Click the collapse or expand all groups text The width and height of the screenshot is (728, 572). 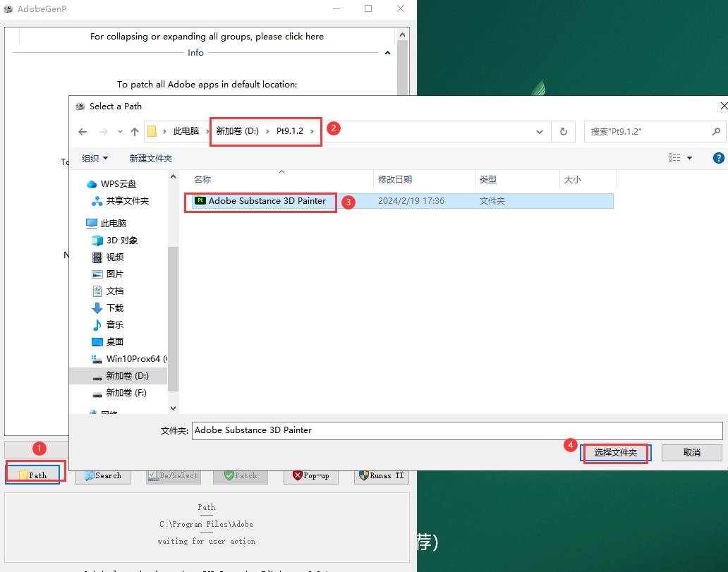tap(207, 36)
